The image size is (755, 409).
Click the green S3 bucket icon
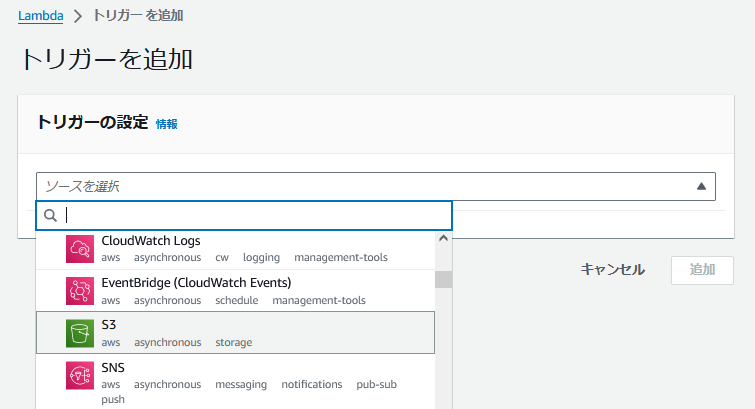coord(80,333)
